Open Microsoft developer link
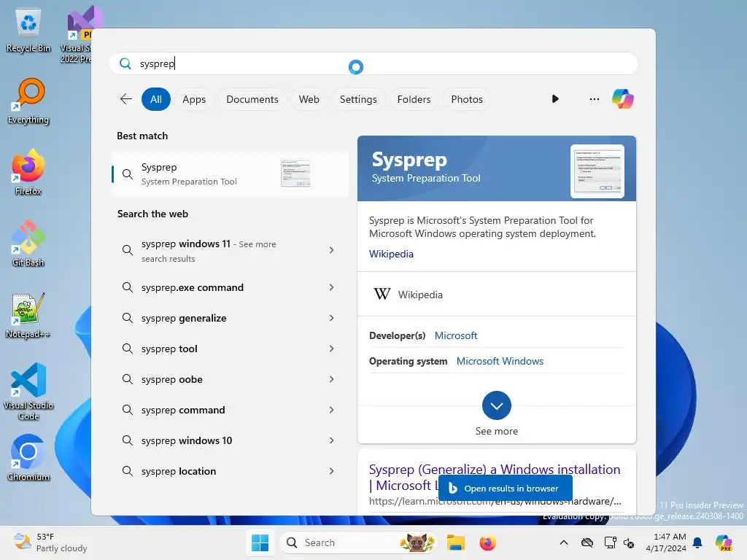 [456, 335]
